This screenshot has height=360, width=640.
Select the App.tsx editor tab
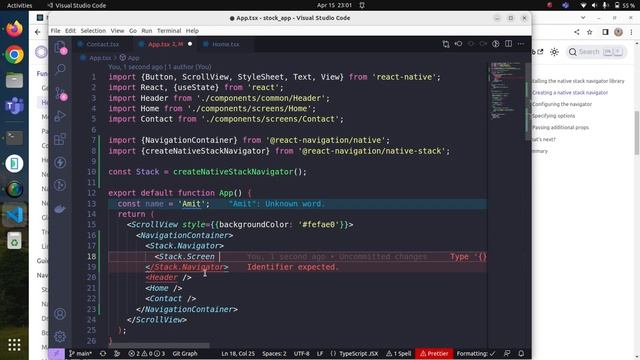click(x=165, y=44)
